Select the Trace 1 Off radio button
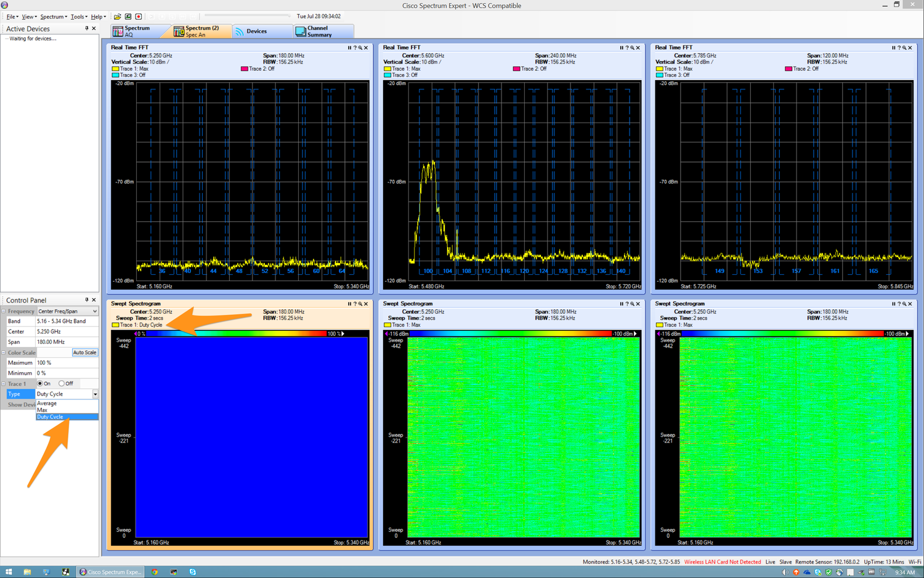924x578 pixels. pos(62,383)
